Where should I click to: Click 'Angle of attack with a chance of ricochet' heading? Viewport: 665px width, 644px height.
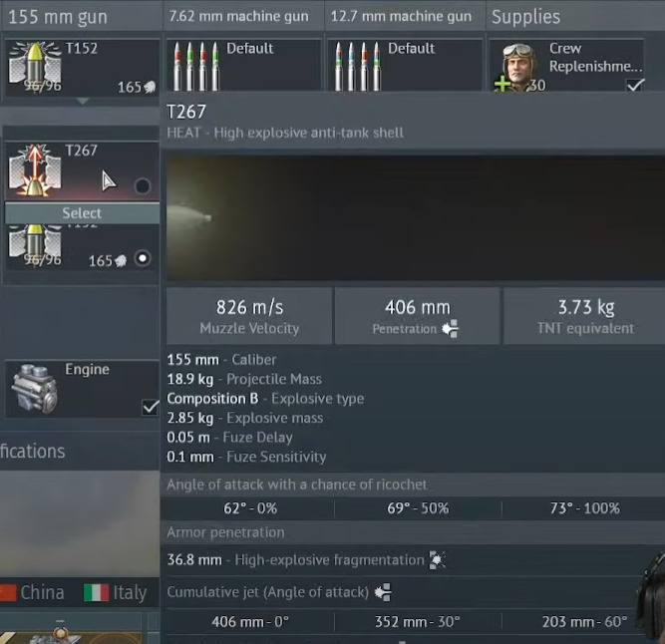point(297,484)
